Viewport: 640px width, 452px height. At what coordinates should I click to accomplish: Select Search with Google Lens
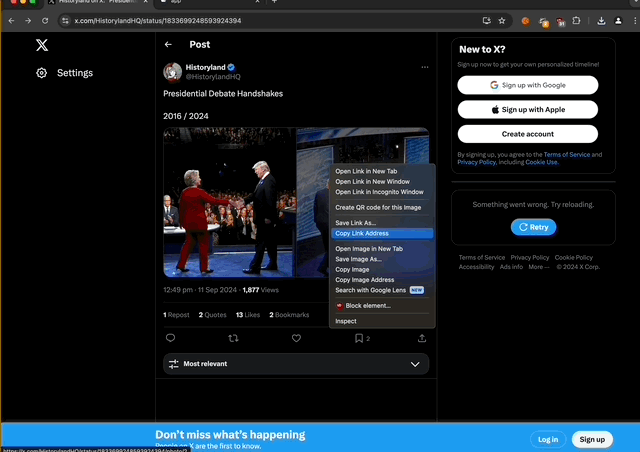pos(382,290)
